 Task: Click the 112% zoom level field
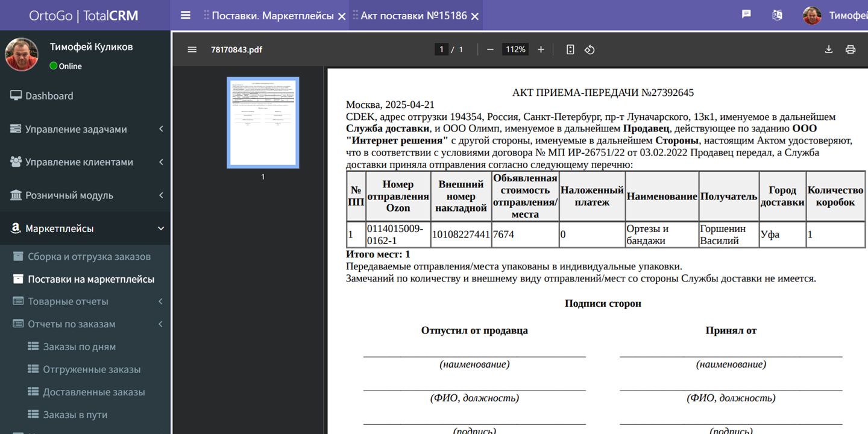tap(515, 49)
